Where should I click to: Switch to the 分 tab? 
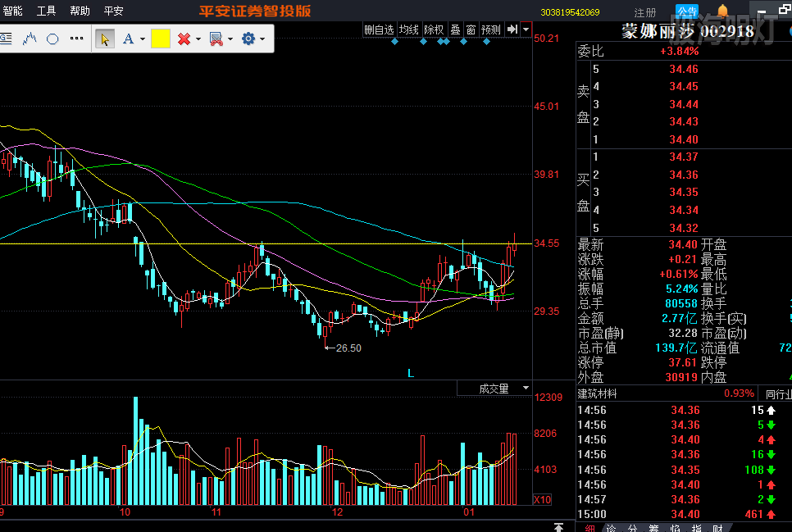point(632,529)
